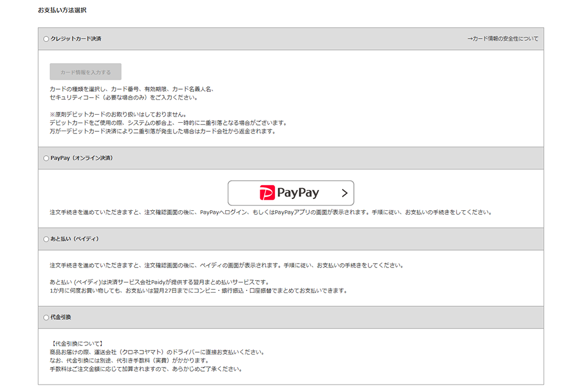The height and width of the screenshot is (392, 582).
Task: Click the クロネコヤマト driver payment line
Action: (156, 352)
